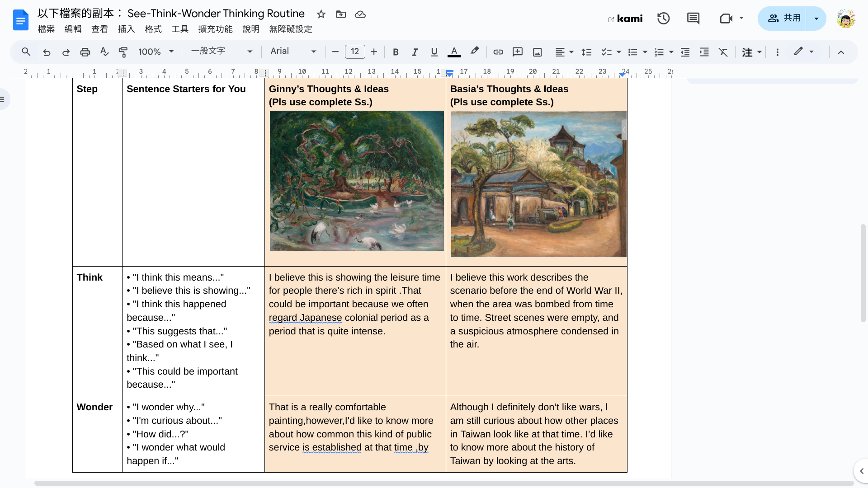
Task: Insert a link using chain icon
Action: (498, 52)
